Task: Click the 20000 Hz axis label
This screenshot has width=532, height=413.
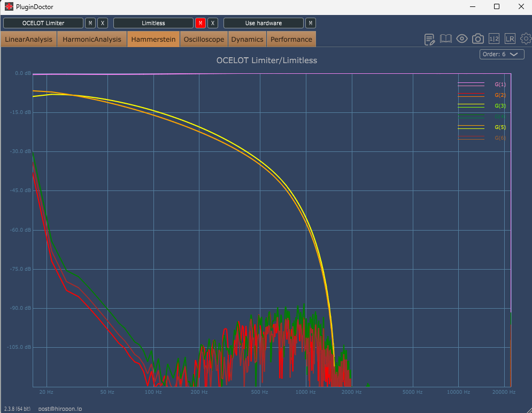Action: [504, 392]
